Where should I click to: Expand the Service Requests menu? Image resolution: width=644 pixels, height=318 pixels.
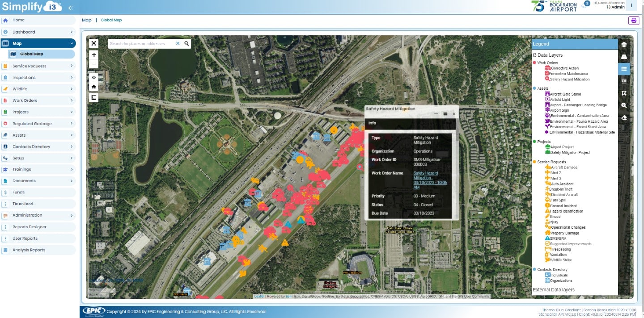pyautogui.click(x=38, y=66)
